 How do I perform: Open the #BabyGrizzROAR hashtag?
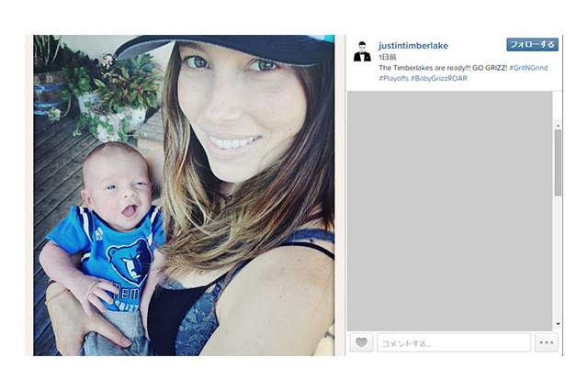click(439, 78)
